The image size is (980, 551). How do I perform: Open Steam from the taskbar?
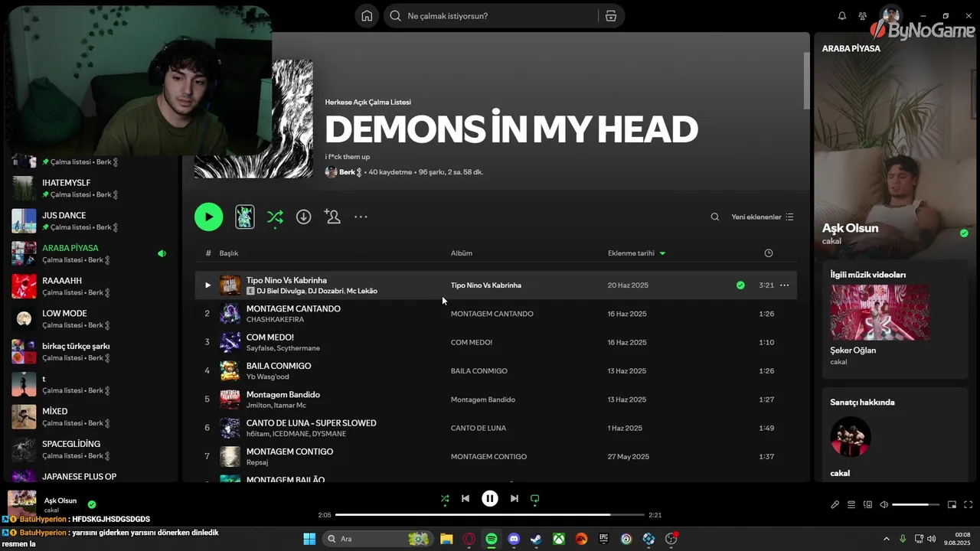pyautogui.click(x=536, y=539)
